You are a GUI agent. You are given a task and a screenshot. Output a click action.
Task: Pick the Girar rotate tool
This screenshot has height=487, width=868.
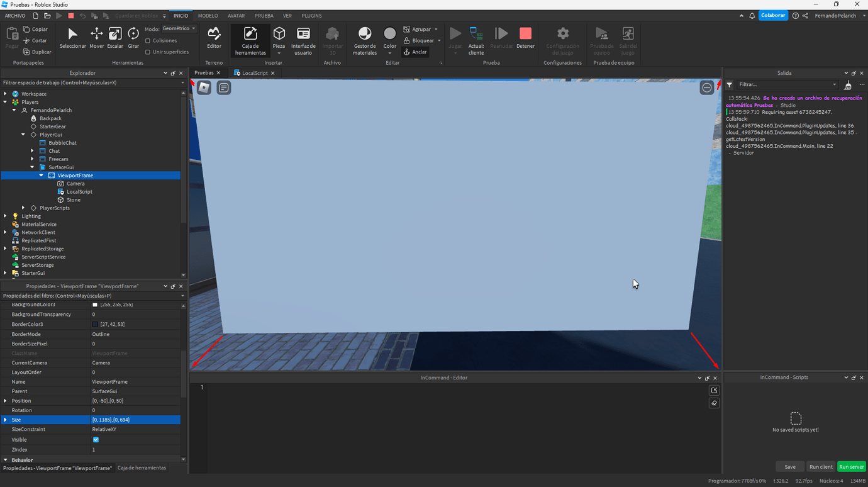pos(133,38)
